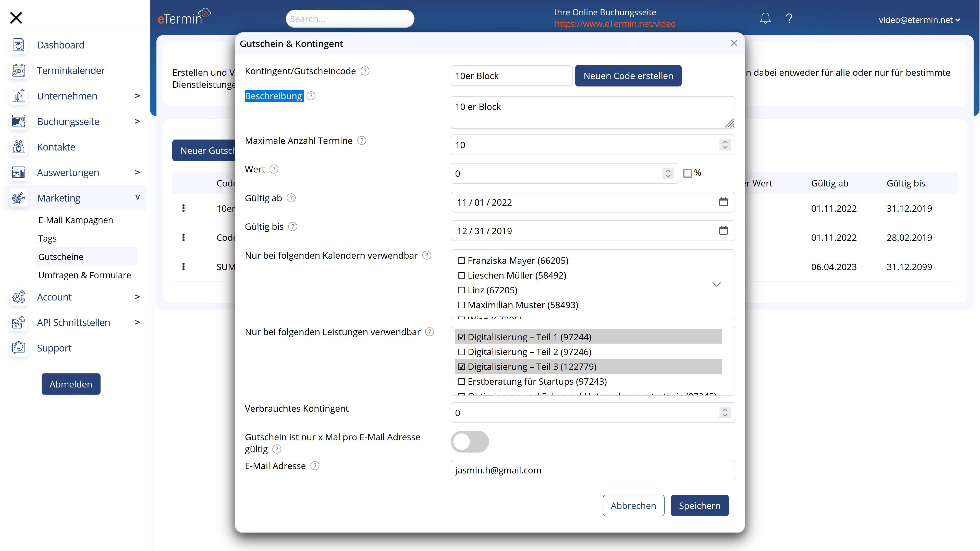980x551 pixels.
Task: Open the help question mark in header
Action: [x=789, y=18]
